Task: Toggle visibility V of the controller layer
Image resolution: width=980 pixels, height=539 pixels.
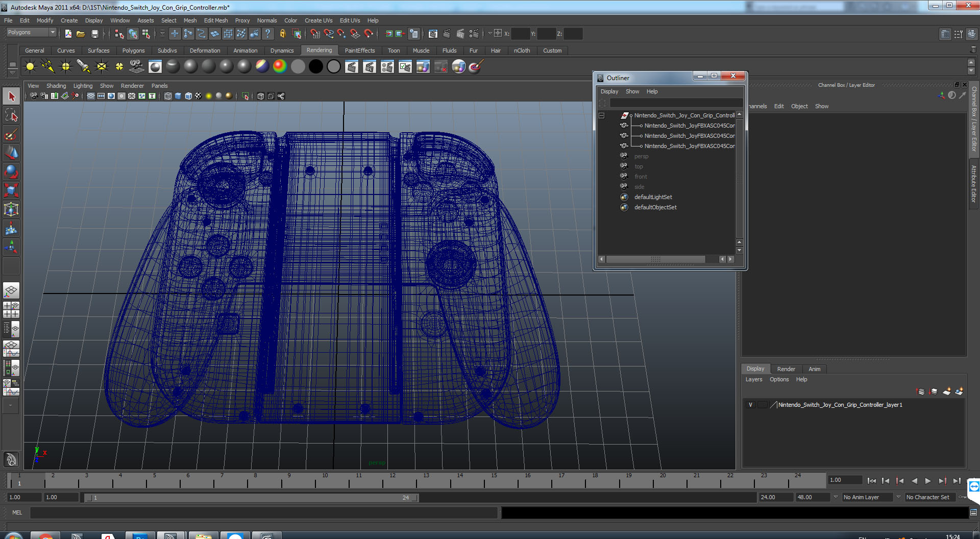Action: [x=750, y=405]
